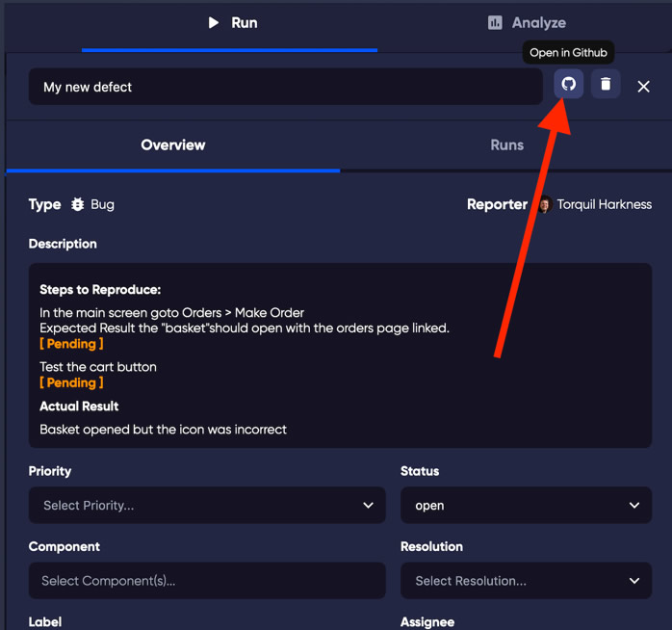This screenshot has height=630, width=672.
Task: Click the Pending tag under Expected Result
Action: 71,344
